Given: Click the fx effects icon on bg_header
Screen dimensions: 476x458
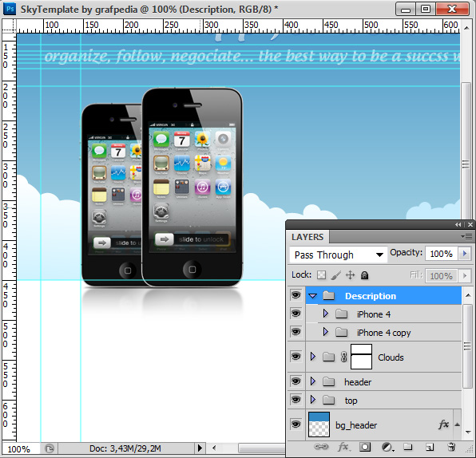Looking at the screenshot, I should point(443,424).
